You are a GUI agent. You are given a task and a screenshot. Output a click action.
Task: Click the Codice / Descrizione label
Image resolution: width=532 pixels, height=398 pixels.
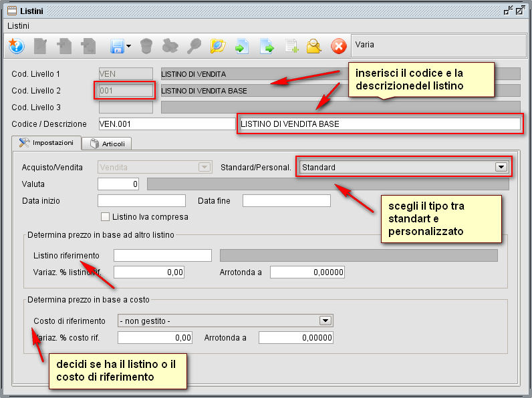[49, 124]
